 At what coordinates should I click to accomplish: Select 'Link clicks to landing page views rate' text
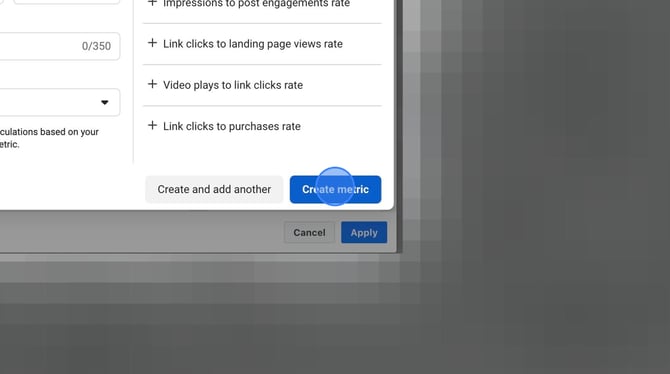[253, 44]
